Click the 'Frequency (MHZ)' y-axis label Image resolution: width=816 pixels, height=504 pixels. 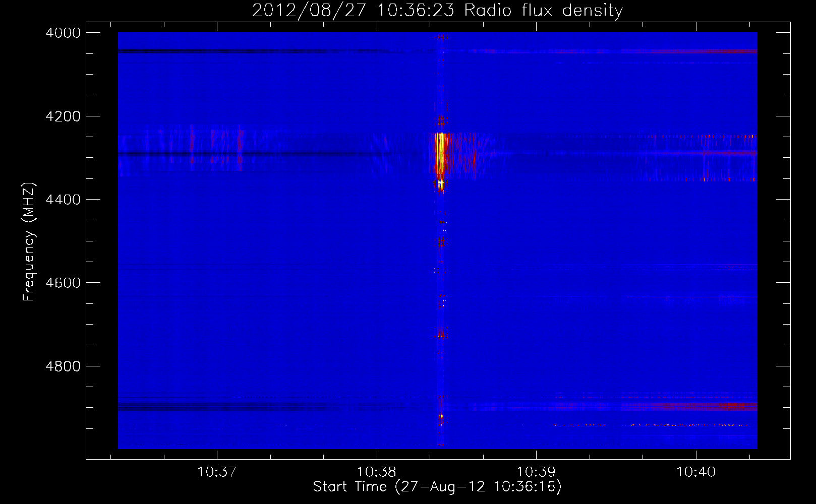tap(29, 242)
